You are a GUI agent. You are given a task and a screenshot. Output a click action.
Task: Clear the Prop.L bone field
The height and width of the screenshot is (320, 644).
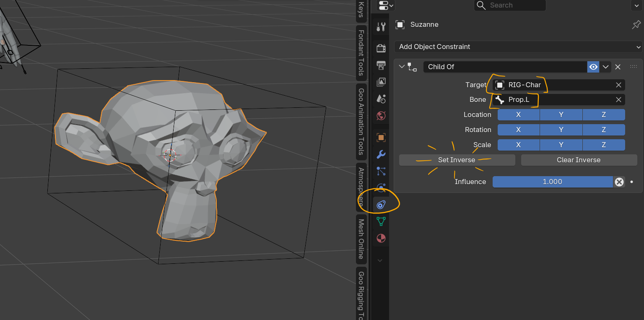click(618, 100)
